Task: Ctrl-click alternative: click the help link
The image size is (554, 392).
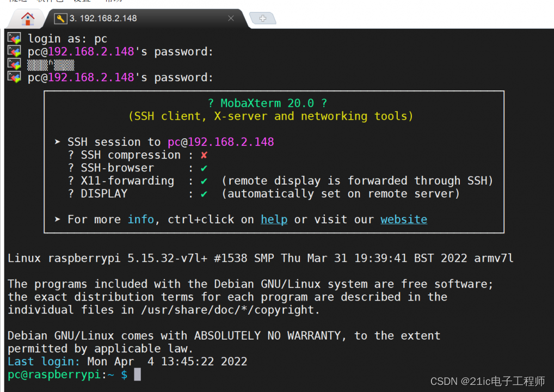Action: (x=274, y=219)
